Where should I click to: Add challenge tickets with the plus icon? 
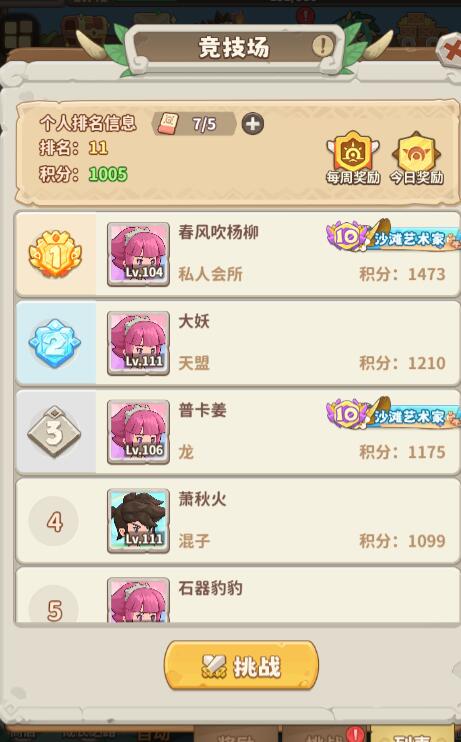point(253,124)
